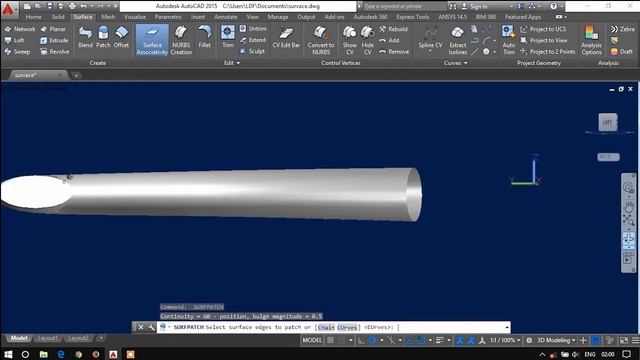
Task: Open the WCS dropdown under ViewCube
Action: [x=608, y=157]
